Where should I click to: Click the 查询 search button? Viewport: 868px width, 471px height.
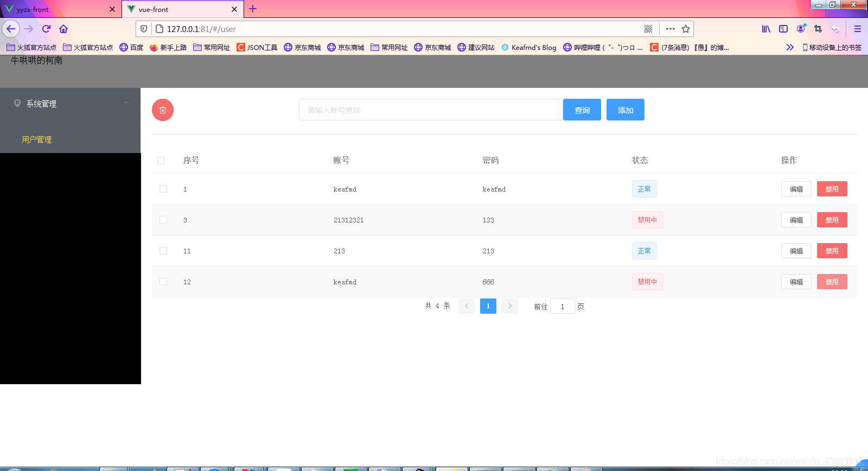pyautogui.click(x=582, y=110)
